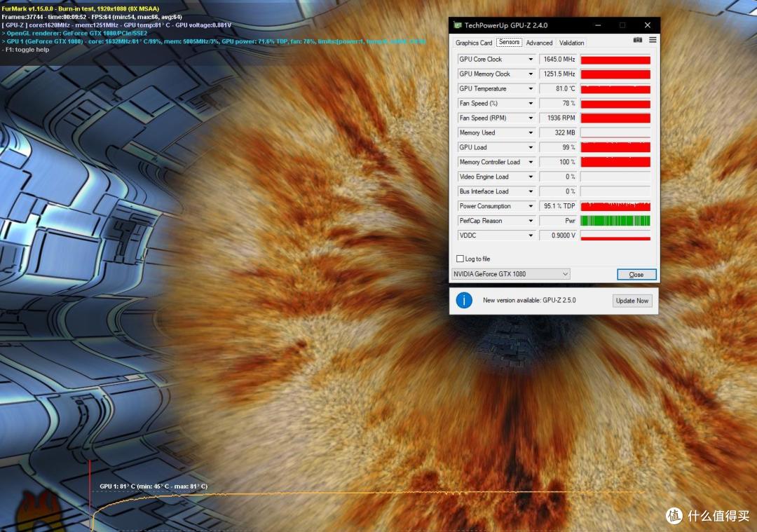Click the Fan Speed (RPM) graph bar
Image resolution: width=757 pixels, height=532 pixels.
coord(615,118)
